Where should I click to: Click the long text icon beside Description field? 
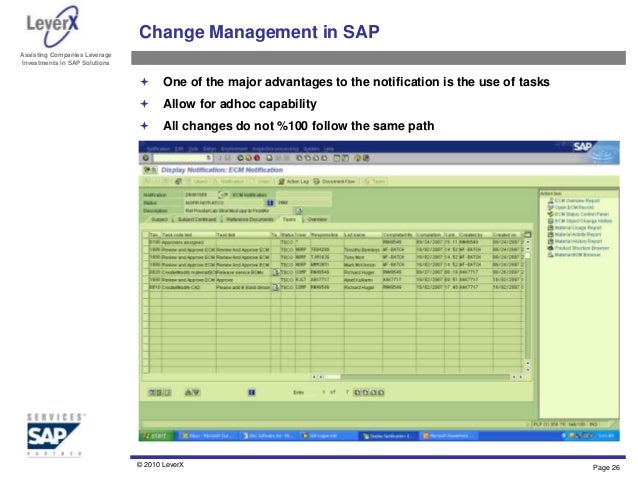299,210
